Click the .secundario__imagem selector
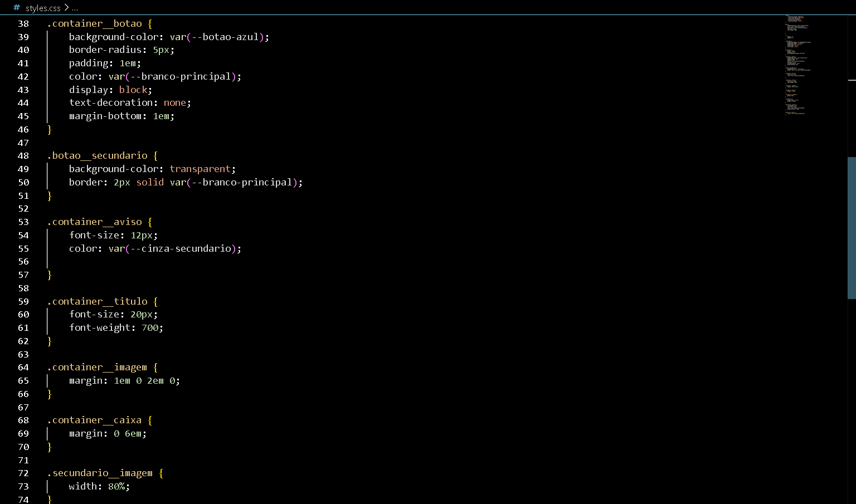 click(100, 473)
